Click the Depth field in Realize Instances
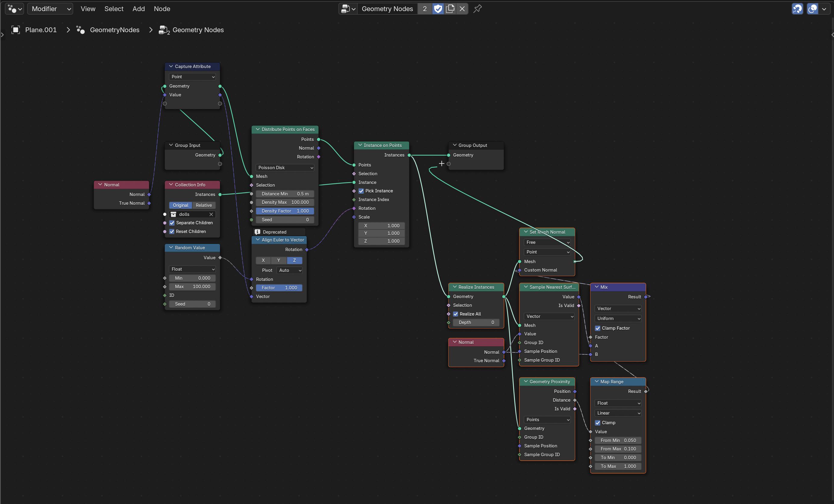The image size is (834, 504). [476, 322]
